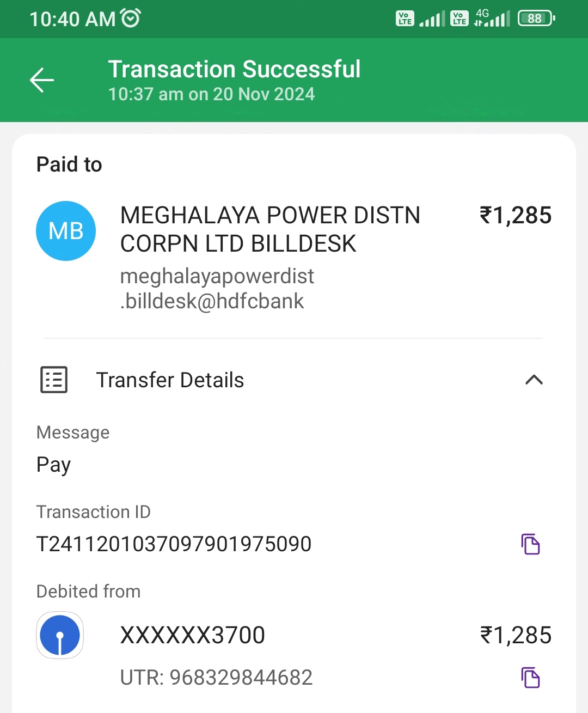Tap the back arrow icon
588x713 pixels.
pos(42,81)
